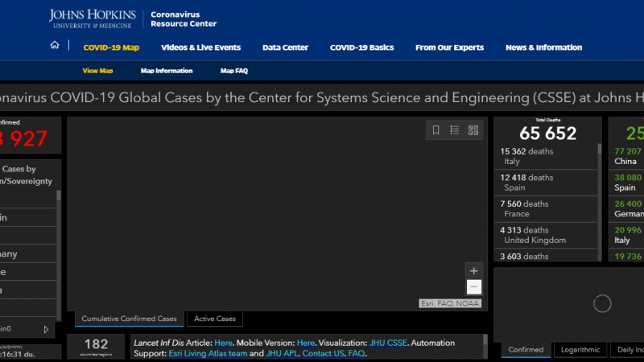Select China 77 207 recovered row

[628, 156]
